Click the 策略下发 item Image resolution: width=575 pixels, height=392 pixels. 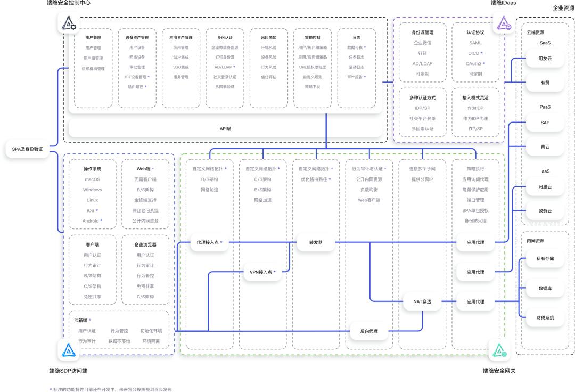point(313,87)
